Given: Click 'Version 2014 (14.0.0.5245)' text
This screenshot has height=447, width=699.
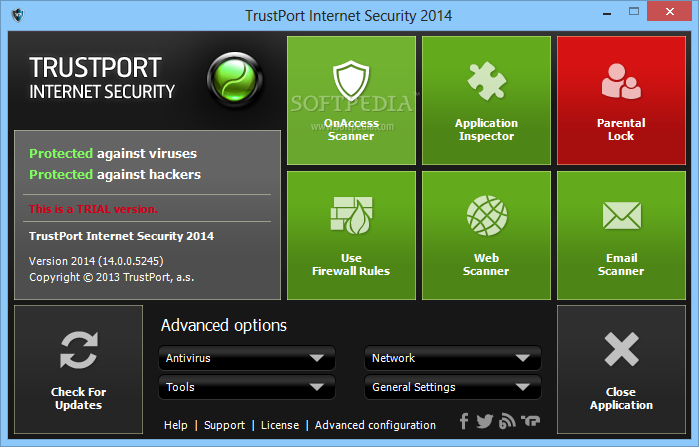Looking at the screenshot, I should [x=96, y=261].
